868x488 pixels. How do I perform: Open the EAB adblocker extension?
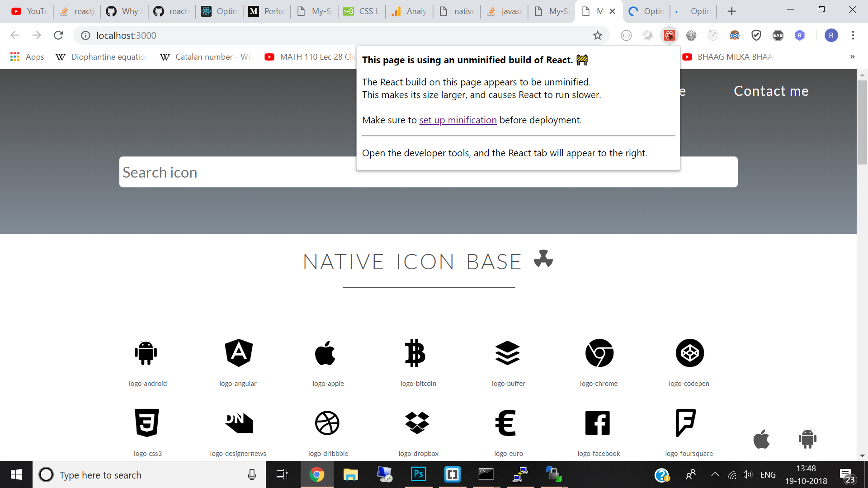pyautogui.click(x=778, y=35)
